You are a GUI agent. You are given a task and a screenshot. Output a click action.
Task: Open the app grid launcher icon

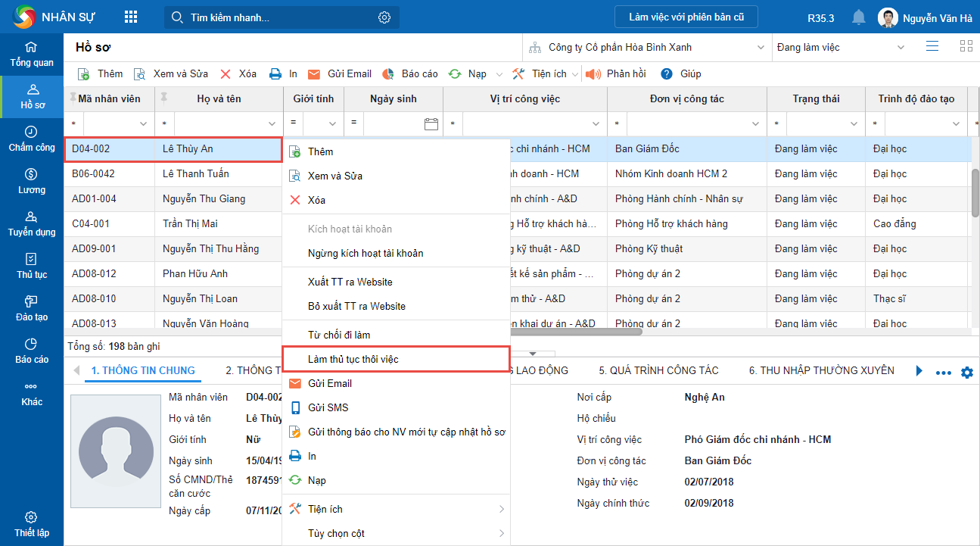(x=131, y=17)
